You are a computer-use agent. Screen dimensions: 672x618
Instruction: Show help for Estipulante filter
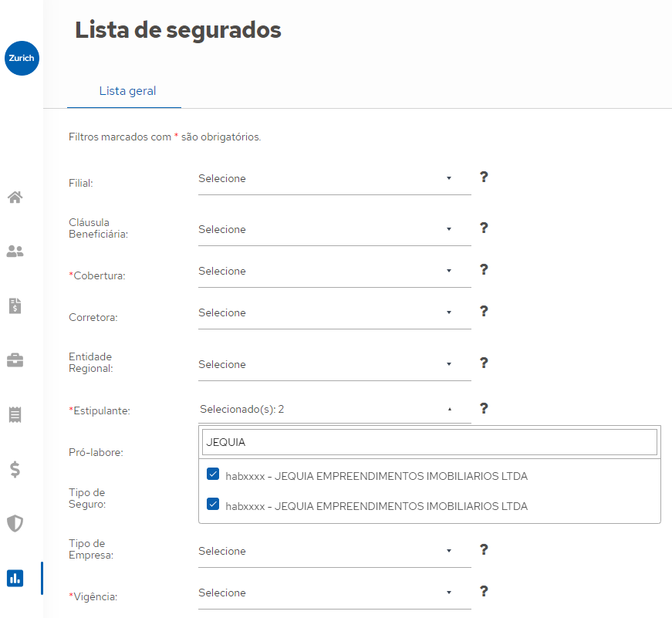pos(484,408)
